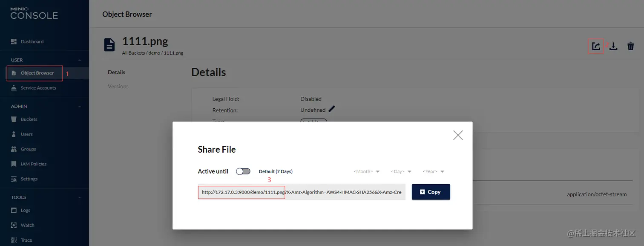Toggle the Active until switch
This screenshot has height=246, width=644.
pos(243,171)
